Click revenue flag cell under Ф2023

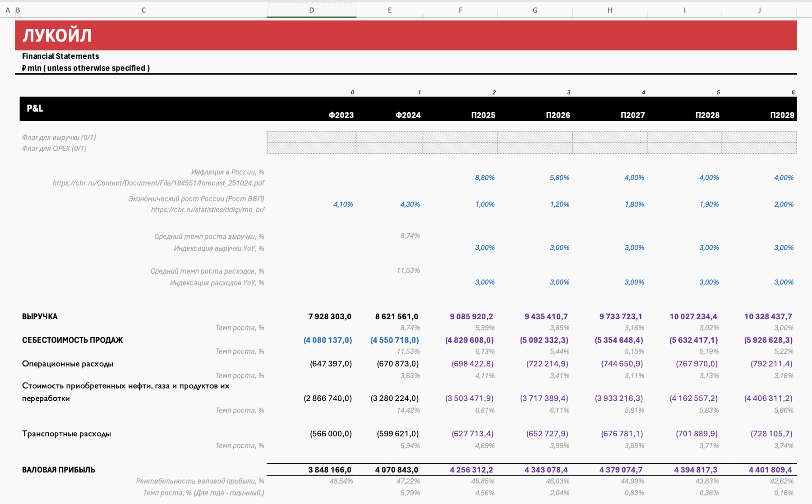tap(311, 137)
